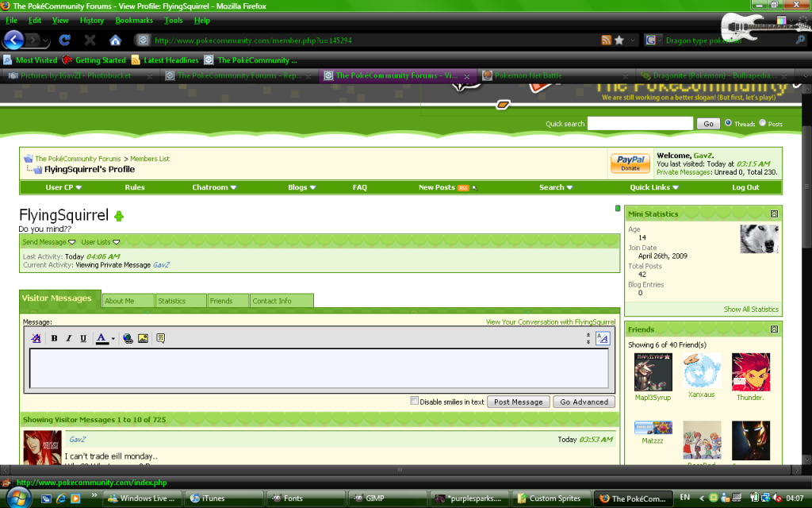Click the Post Message button
Screen dimensions: 812x508
pyautogui.click(x=518, y=402)
